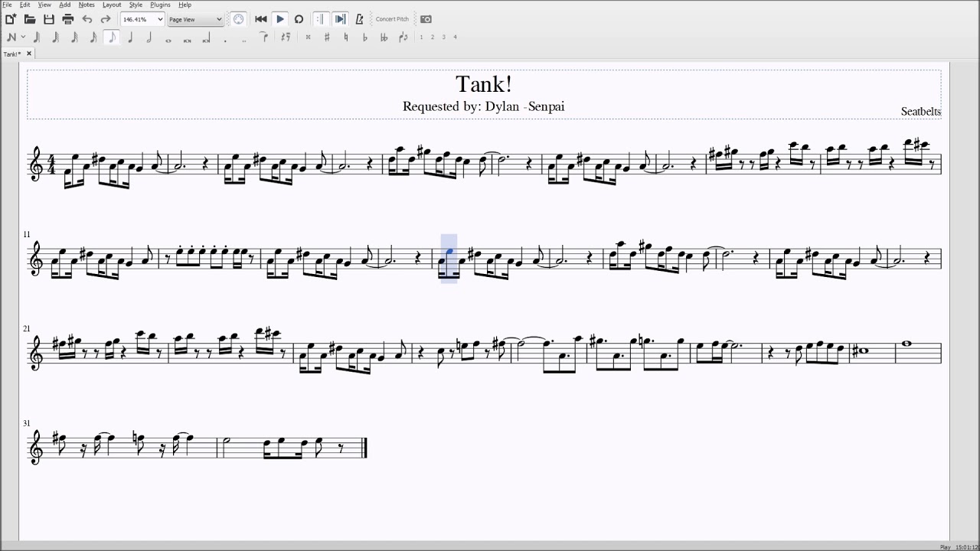Screen dimensions: 980x551
Task: Apply double sharp accidental
Action: (308, 37)
